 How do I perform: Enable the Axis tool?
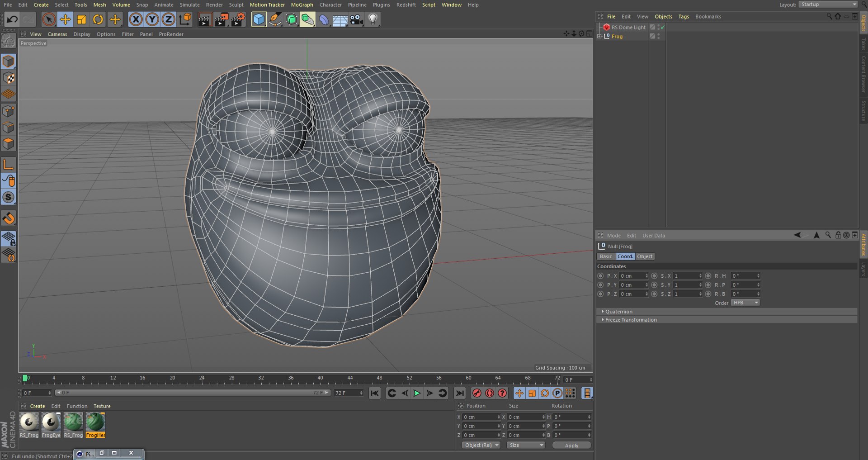click(9, 164)
